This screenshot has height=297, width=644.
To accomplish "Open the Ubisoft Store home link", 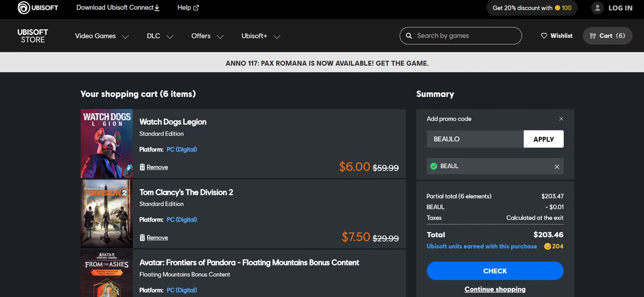I will coord(33,36).
